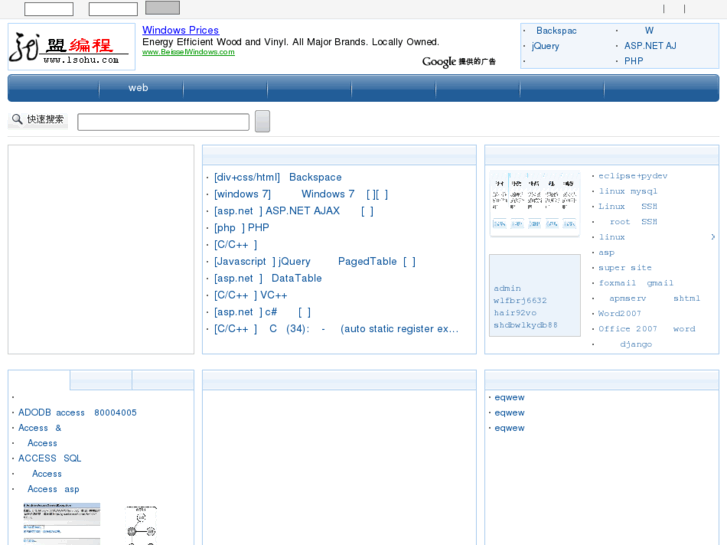Visit www.BeisselWindows.com ad URL

(188, 52)
